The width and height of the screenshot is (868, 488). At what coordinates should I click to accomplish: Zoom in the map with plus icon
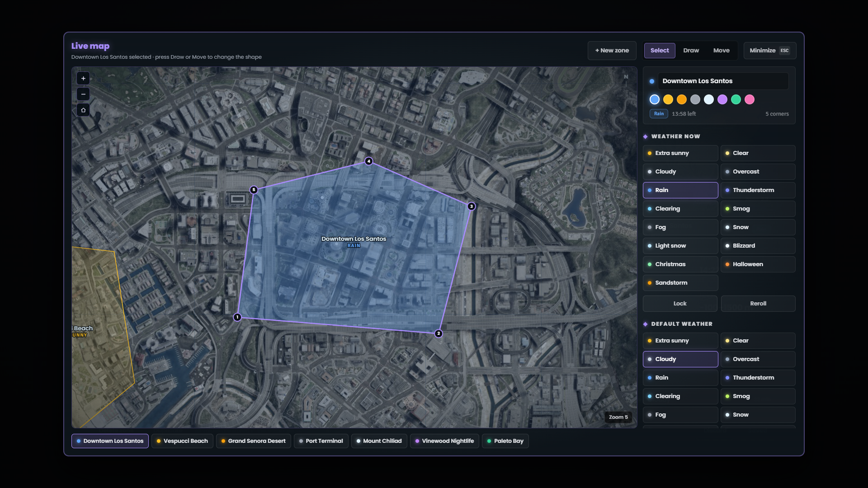[x=83, y=78]
